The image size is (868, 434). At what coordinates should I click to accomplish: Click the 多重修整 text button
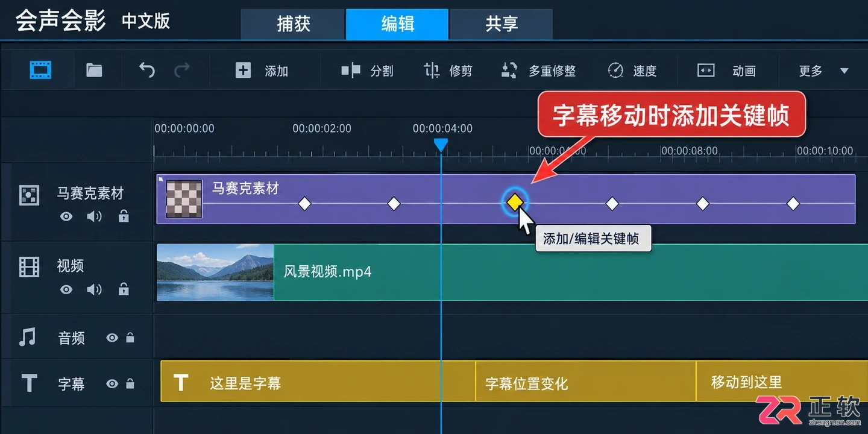click(x=552, y=71)
